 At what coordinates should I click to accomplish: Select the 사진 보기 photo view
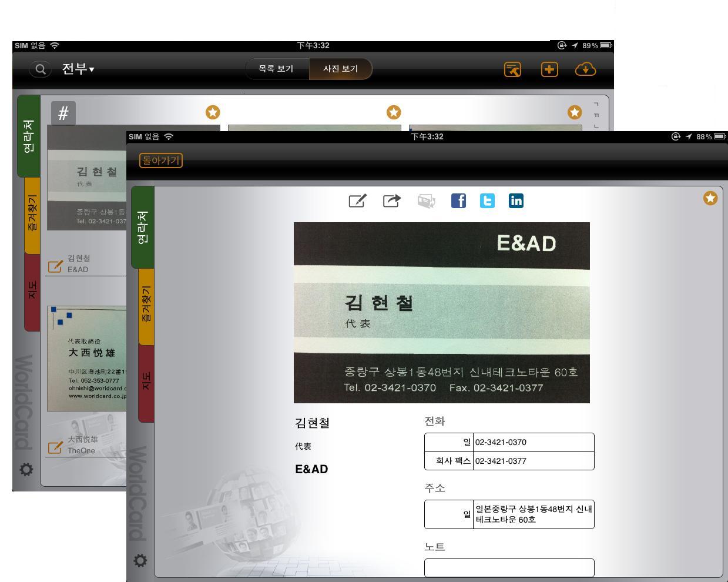pyautogui.click(x=340, y=69)
